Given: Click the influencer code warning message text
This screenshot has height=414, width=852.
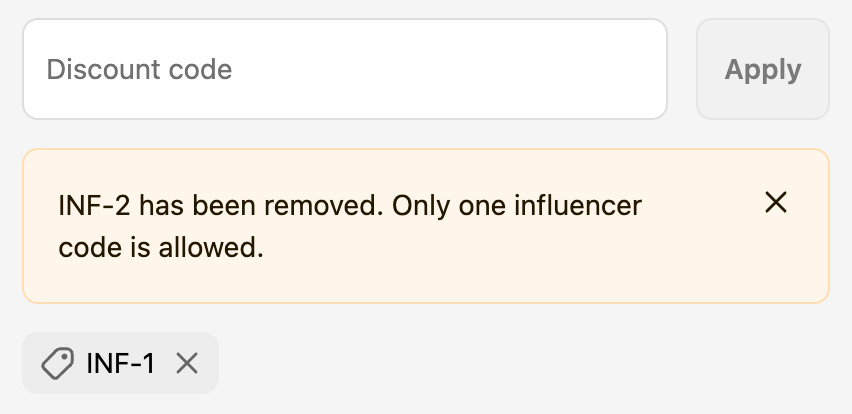Looking at the screenshot, I should pyautogui.click(x=350, y=227).
